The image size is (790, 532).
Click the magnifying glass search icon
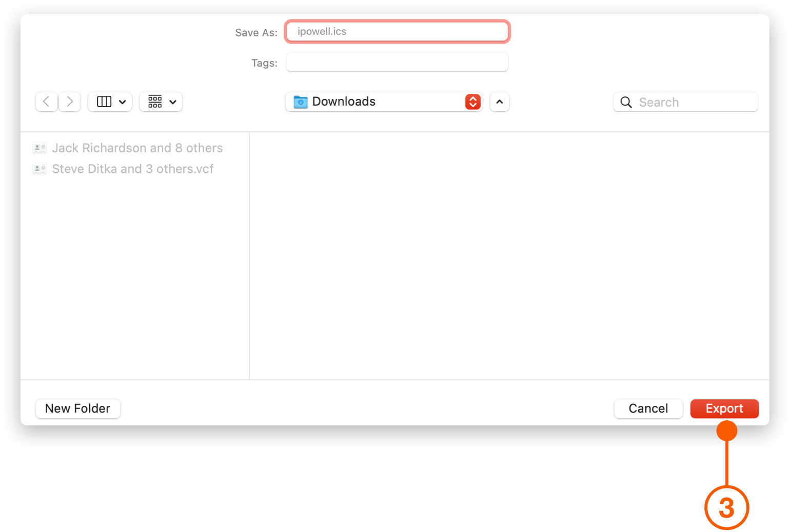pos(626,103)
